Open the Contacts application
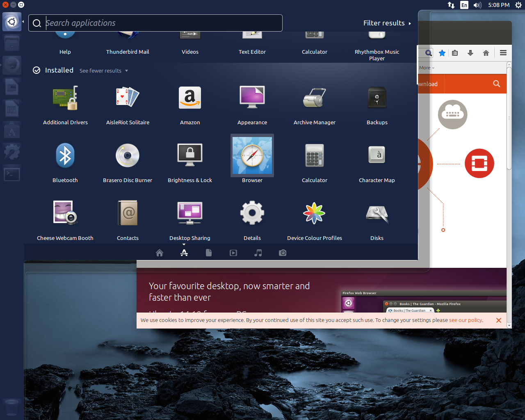This screenshot has height=420, width=525. (128, 213)
